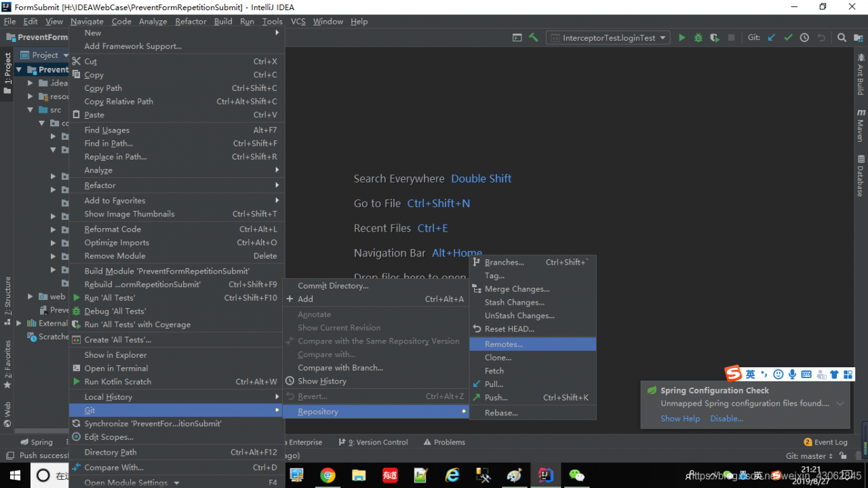868x488 pixels.
Task: Select Stash Changes... menu entry
Action: [532, 302]
